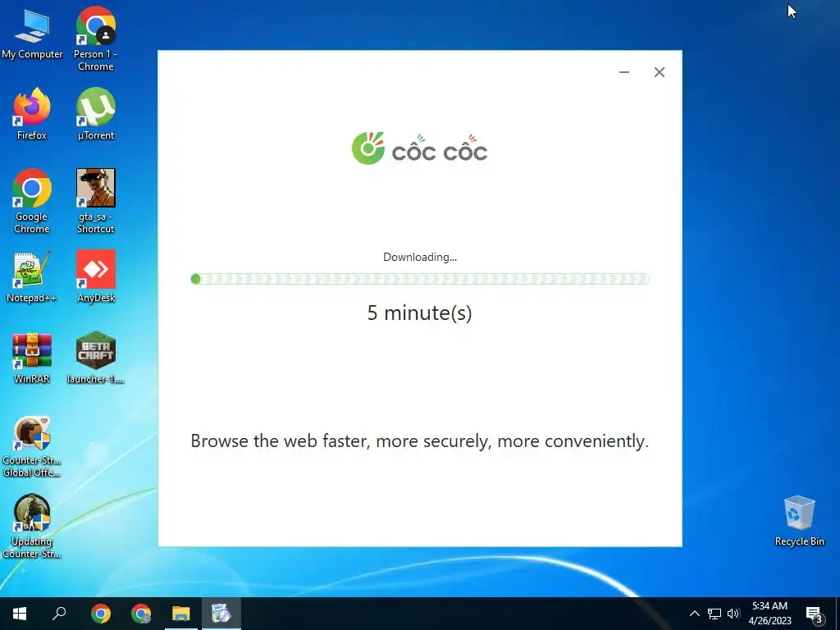Open second Chrome profile icon on taskbar
The image size is (840, 630).
click(141, 614)
